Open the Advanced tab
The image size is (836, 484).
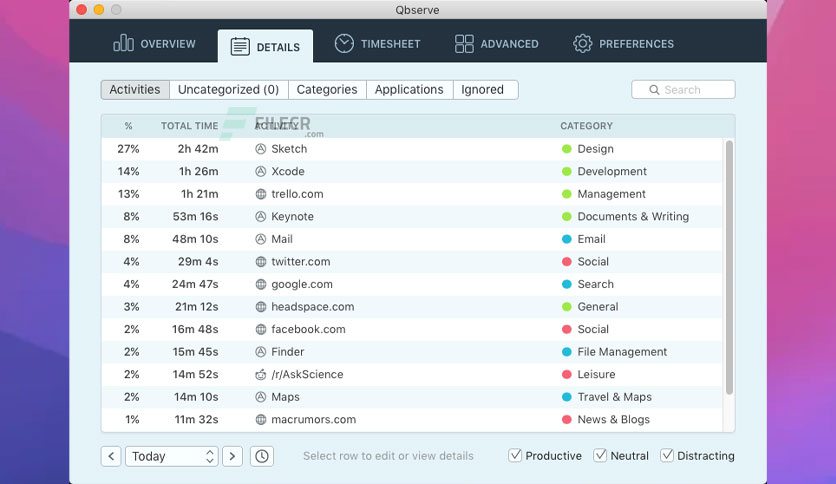496,44
